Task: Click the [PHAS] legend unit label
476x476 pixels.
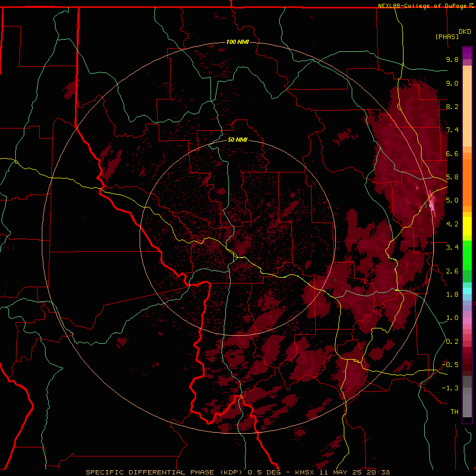Action: (447, 36)
